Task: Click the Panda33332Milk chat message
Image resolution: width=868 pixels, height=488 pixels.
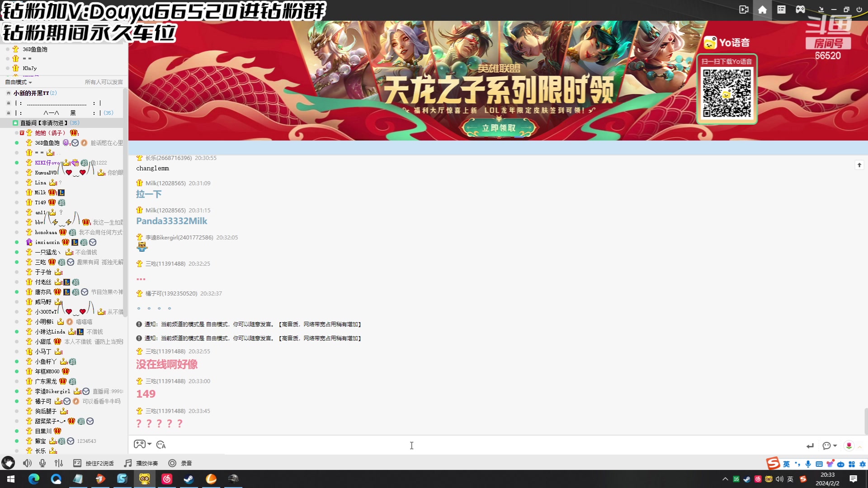Action: [x=172, y=221]
